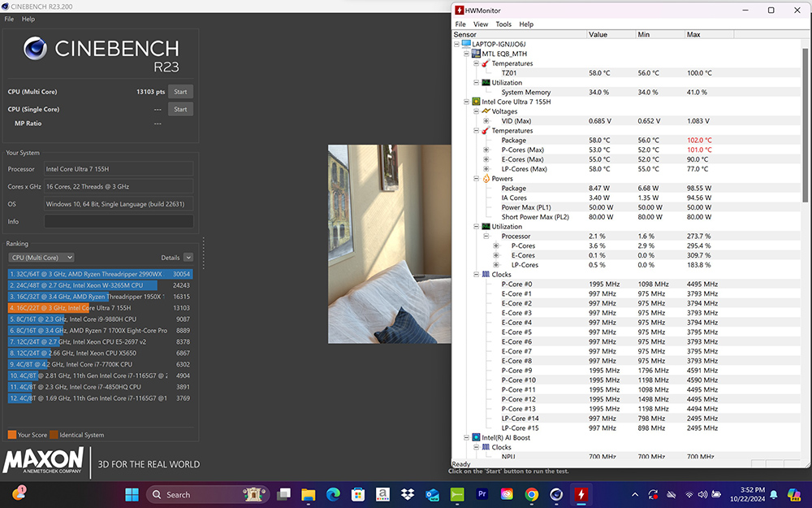Open Google Chrome from the taskbar

(x=531, y=494)
